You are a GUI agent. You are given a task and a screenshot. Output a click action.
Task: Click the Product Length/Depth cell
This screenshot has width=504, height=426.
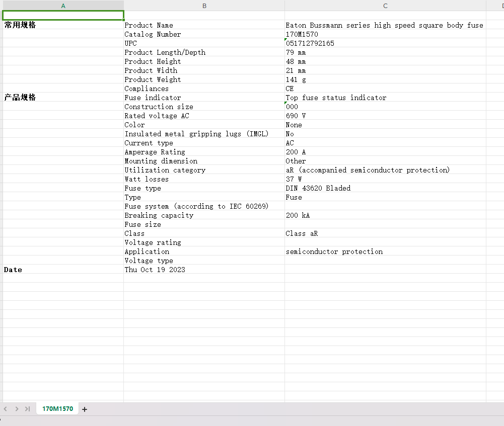pyautogui.click(x=204, y=52)
